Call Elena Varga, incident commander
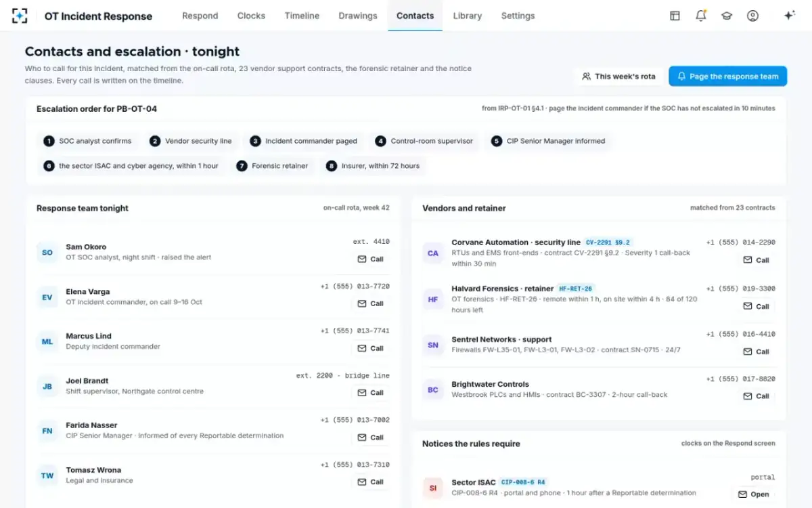 click(370, 303)
